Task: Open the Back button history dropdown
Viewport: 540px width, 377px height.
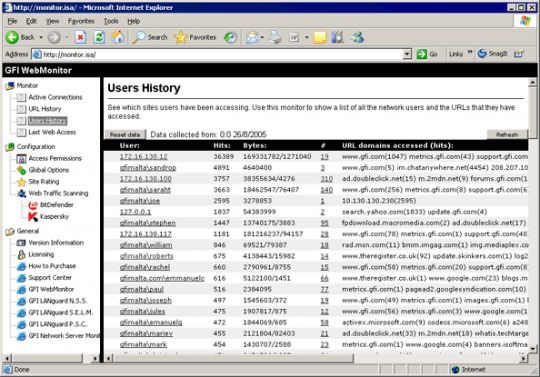Action: tap(41, 37)
